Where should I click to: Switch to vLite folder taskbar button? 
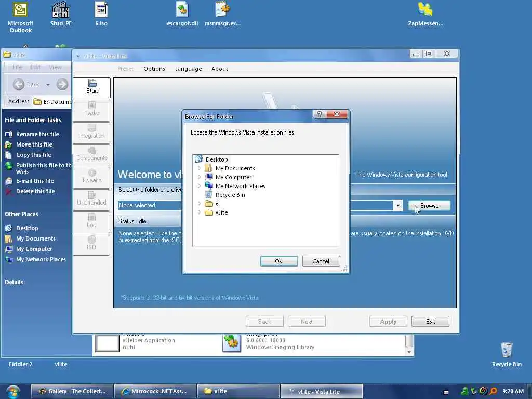(x=238, y=391)
